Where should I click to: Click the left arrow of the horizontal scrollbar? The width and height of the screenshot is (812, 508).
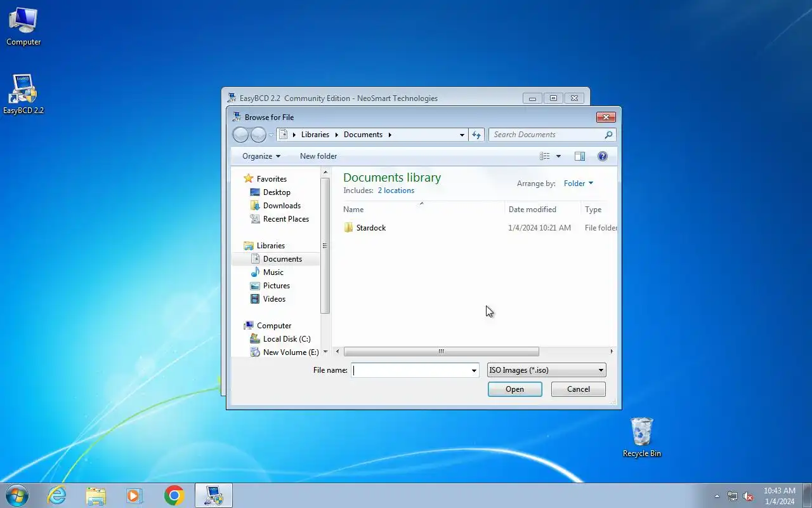click(x=337, y=351)
